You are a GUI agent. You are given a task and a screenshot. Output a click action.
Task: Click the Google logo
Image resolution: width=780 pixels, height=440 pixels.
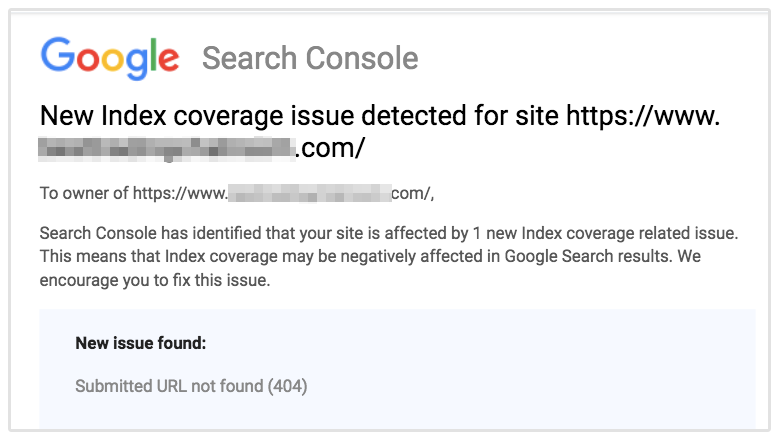coord(110,57)
